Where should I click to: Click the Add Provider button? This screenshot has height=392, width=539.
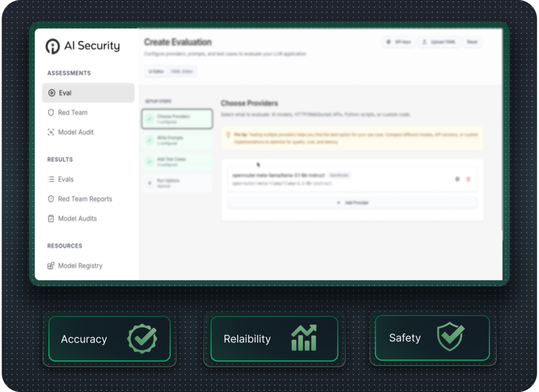click(x=353, y=203)
